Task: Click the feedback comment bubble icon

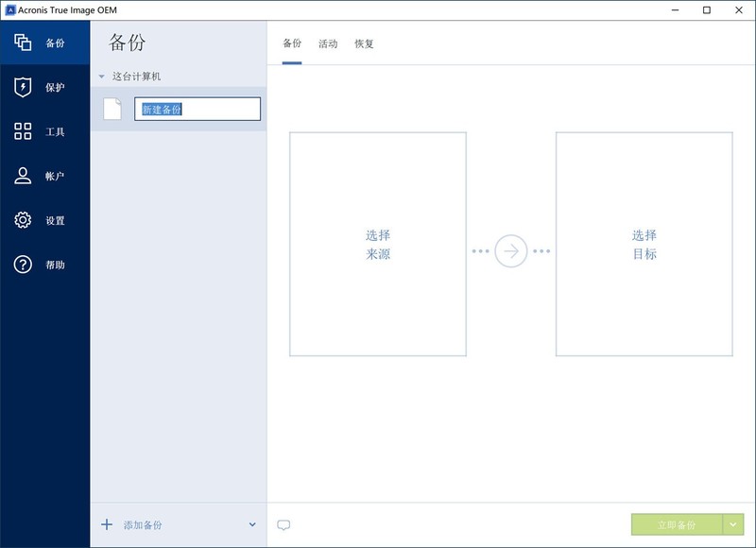Action: pos(285,523)
